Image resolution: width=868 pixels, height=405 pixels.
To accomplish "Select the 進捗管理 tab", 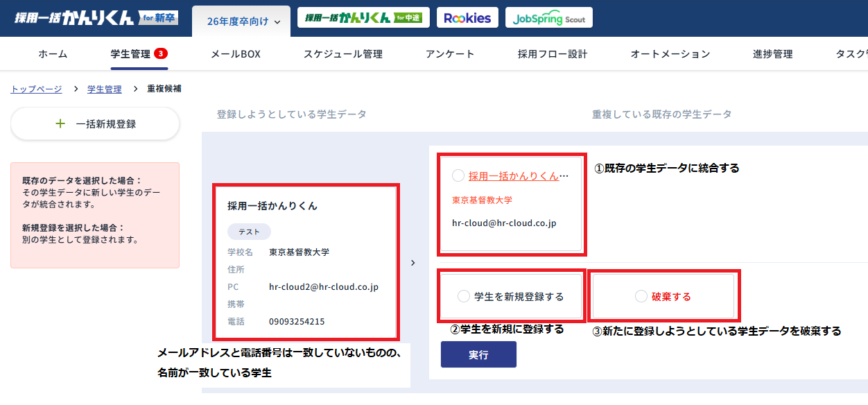I will click(773, 53).
